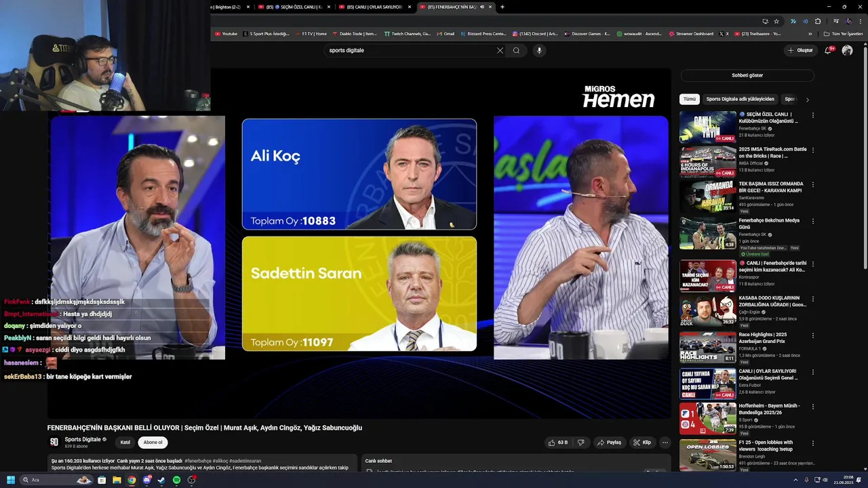Subscribe using the Abone ol button
This screenshot has height=488, width=868.
pyautogui.click(x=153, y=443)
